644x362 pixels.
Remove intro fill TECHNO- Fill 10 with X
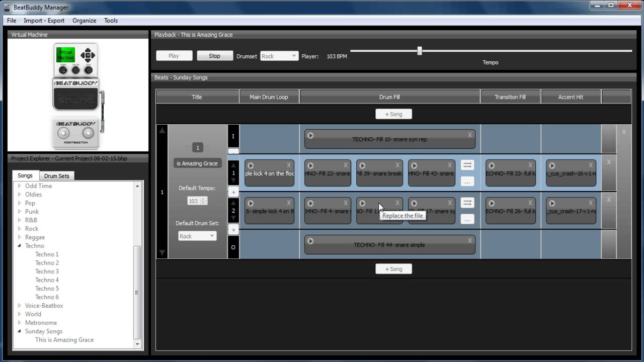470,135
